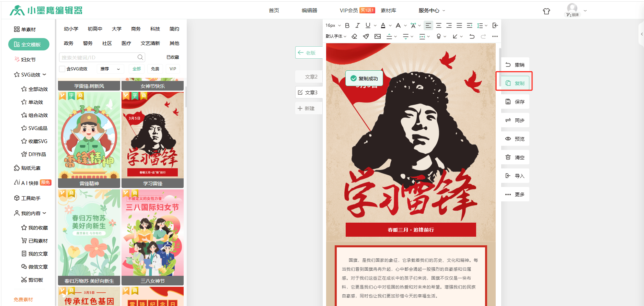This screenshot has width=644, height=306.
Task: Filter templates by 免费
Action: 155,69
